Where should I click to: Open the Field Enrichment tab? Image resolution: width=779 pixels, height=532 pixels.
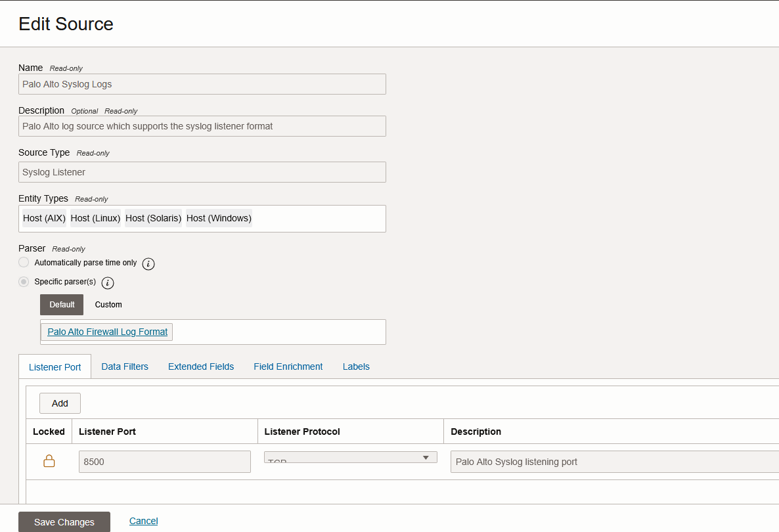coord(288,366)
